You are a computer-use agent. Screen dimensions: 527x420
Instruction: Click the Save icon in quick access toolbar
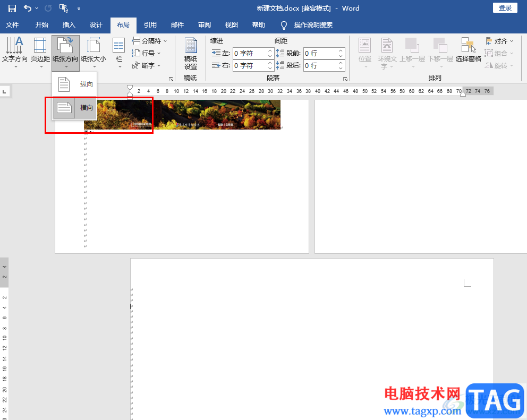pyautogui.click(x=12, y=8)
